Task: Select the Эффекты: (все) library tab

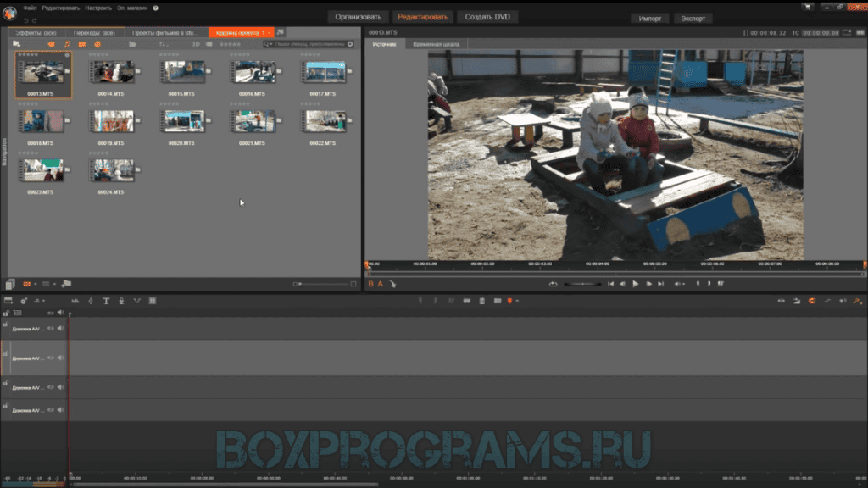Action: click(x=36, y=33)
